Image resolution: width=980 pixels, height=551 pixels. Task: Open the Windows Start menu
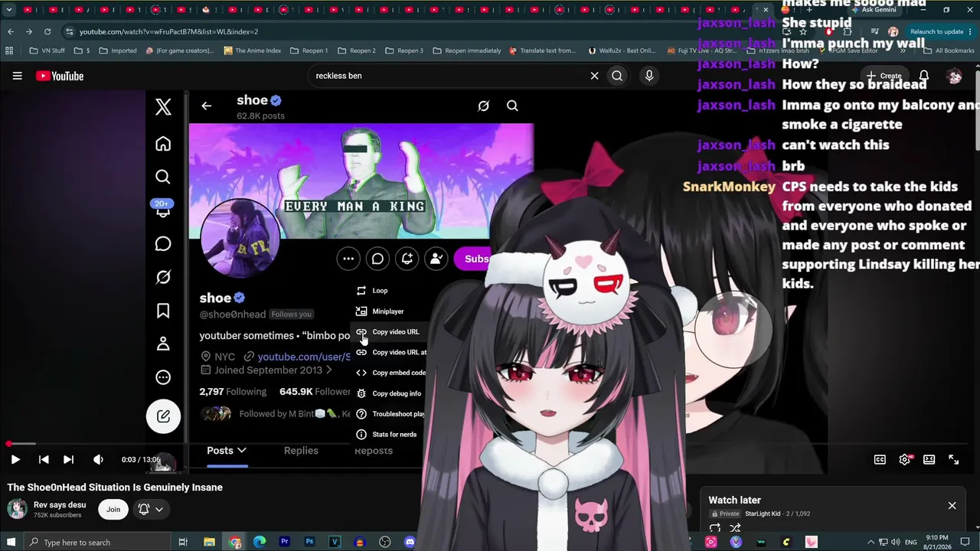(11, 542)
